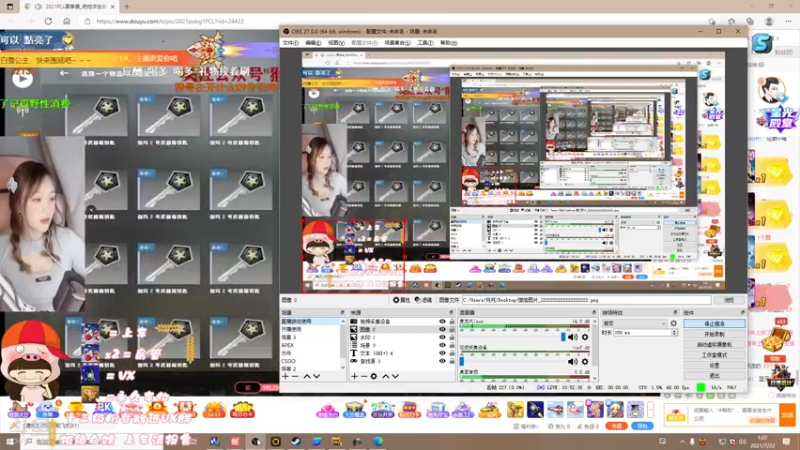This screenshot has width=800, height=450.
Task: Open the 编辑 Edit menu in OBS
Action: point(313,43)
